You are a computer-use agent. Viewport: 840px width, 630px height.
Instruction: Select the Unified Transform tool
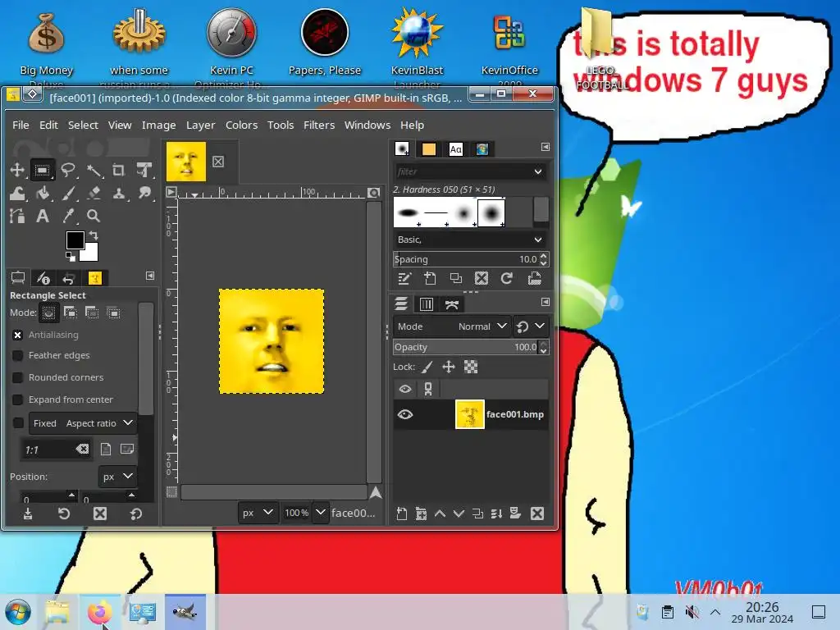coord(144,171)
